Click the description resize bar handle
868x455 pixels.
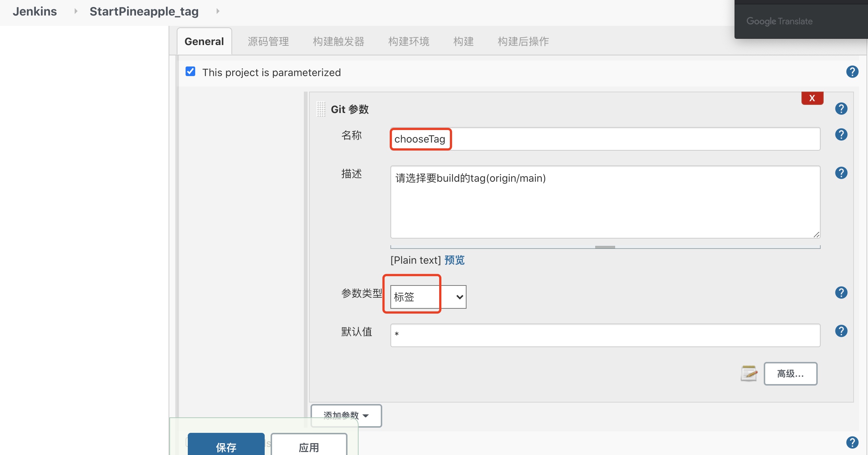click(605, 247)
